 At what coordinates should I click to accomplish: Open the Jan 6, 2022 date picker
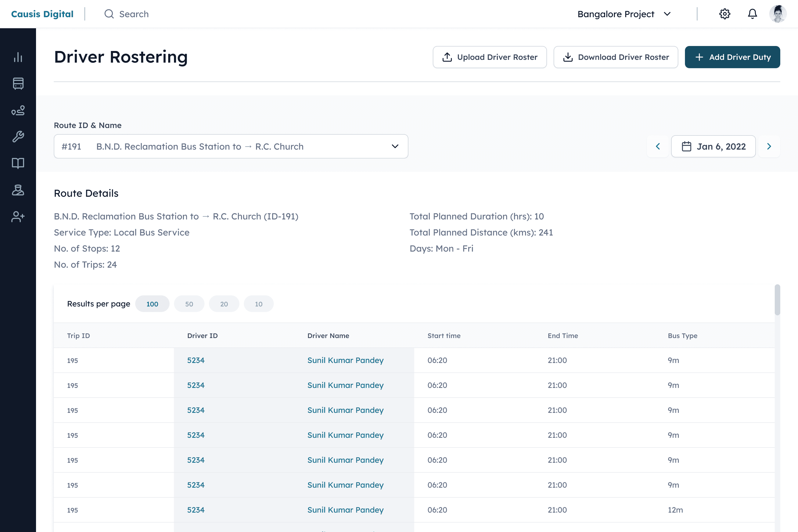pos(713,146)
